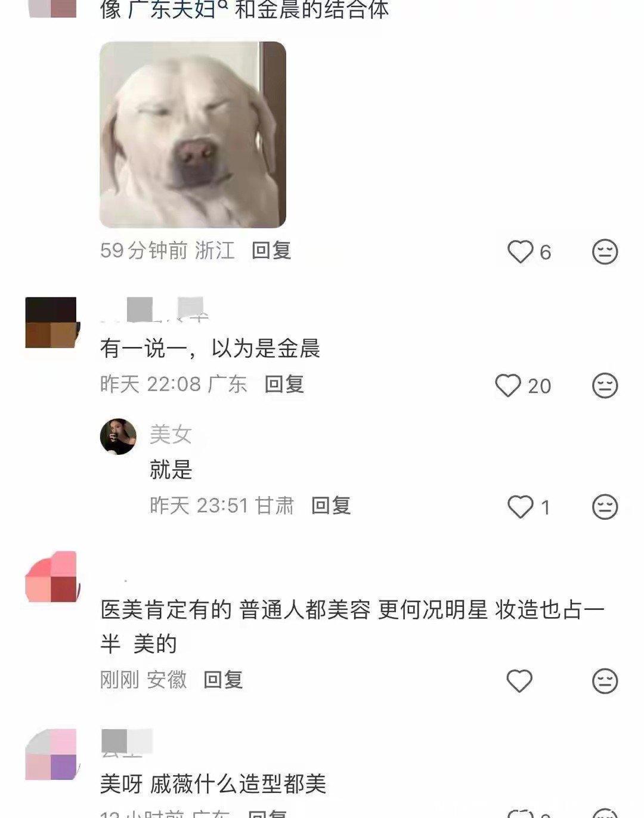Reply to the 59分钟前 浙江 comment
The image size is (644, 818).
point(271,250)
